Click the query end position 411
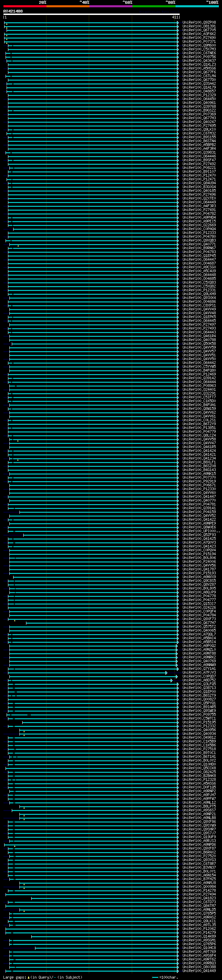Screen dimensions: 222x980 point(175,17)
